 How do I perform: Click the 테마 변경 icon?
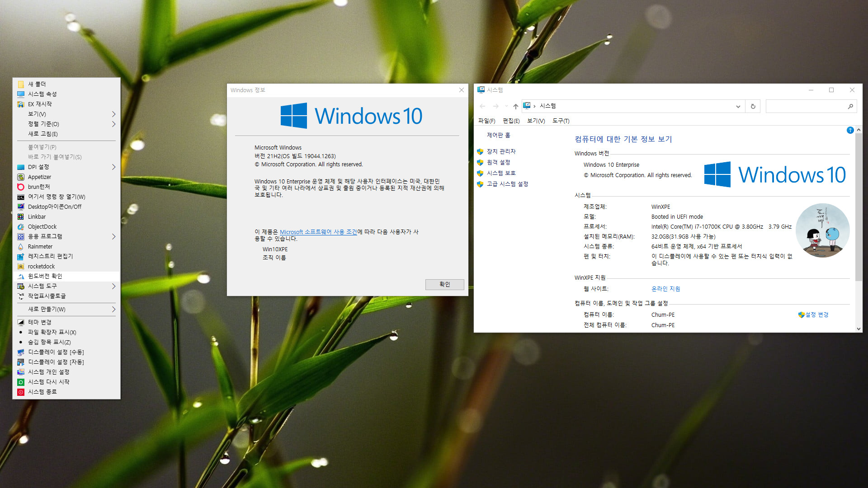(21, 323)
